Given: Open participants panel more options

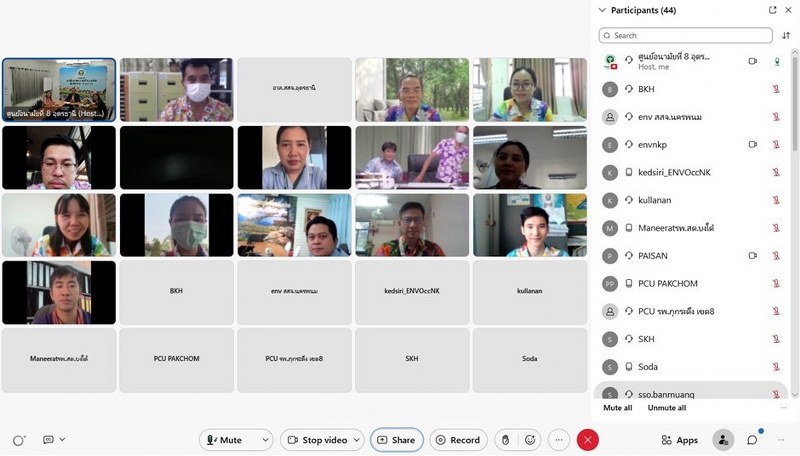Looking at the screenshot, I should [x=784, y=408].
